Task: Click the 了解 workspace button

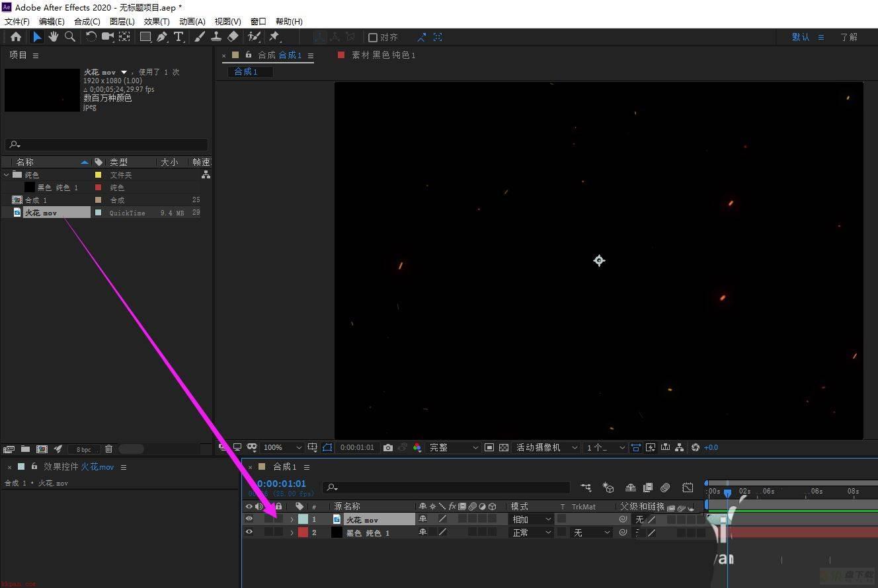Action: tap(849, 37)
